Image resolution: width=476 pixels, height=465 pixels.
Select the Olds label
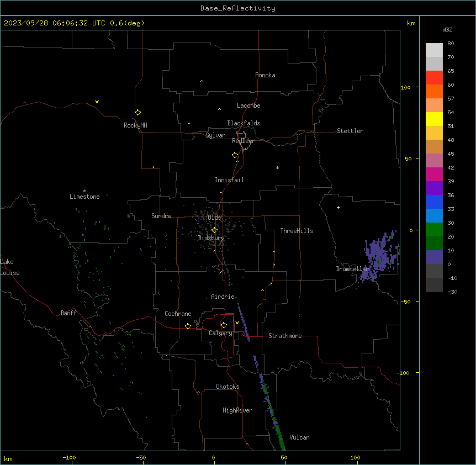tap(214, 218)
